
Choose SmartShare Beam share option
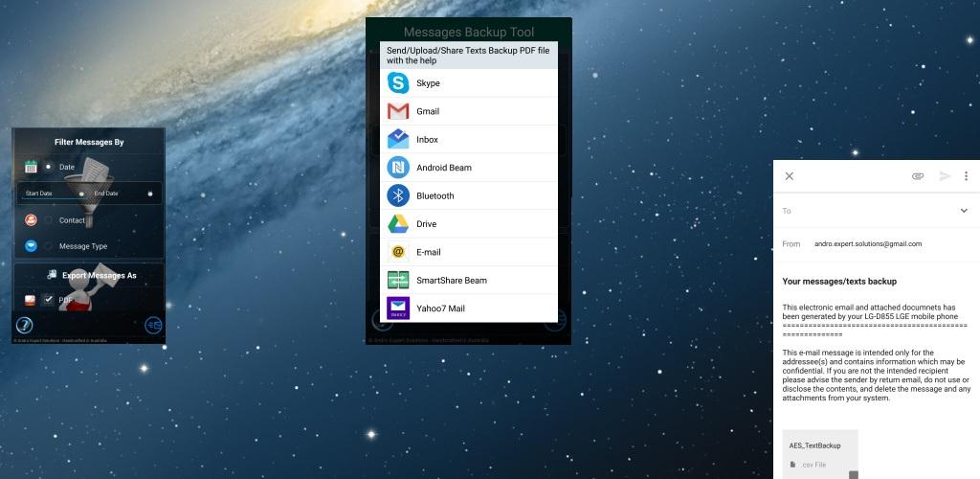(469, 280)
